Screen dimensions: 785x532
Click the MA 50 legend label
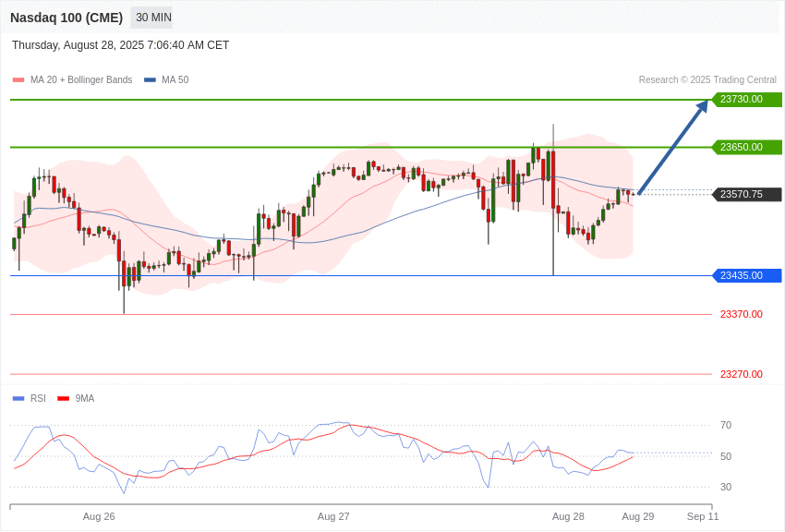click(x=175, y=80)
